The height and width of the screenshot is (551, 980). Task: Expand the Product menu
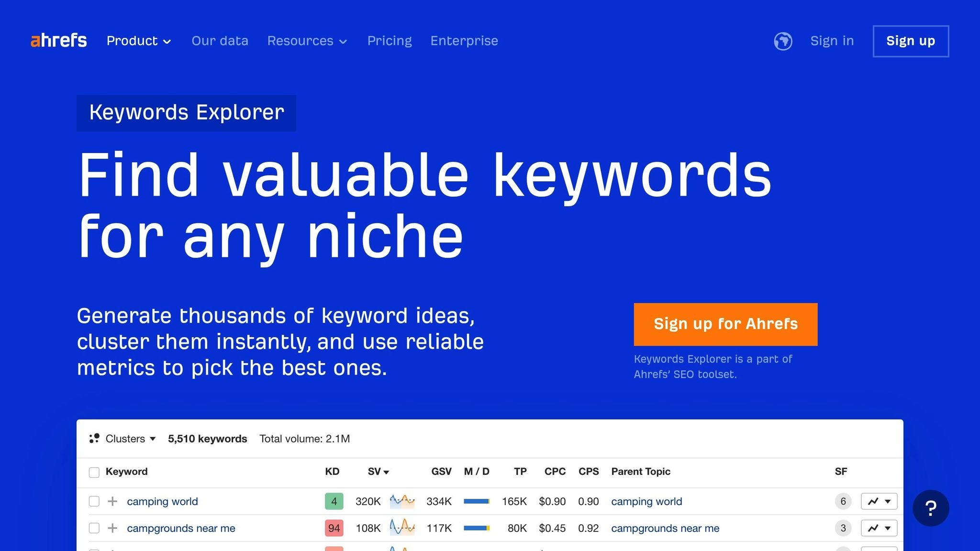coord(139,41)
